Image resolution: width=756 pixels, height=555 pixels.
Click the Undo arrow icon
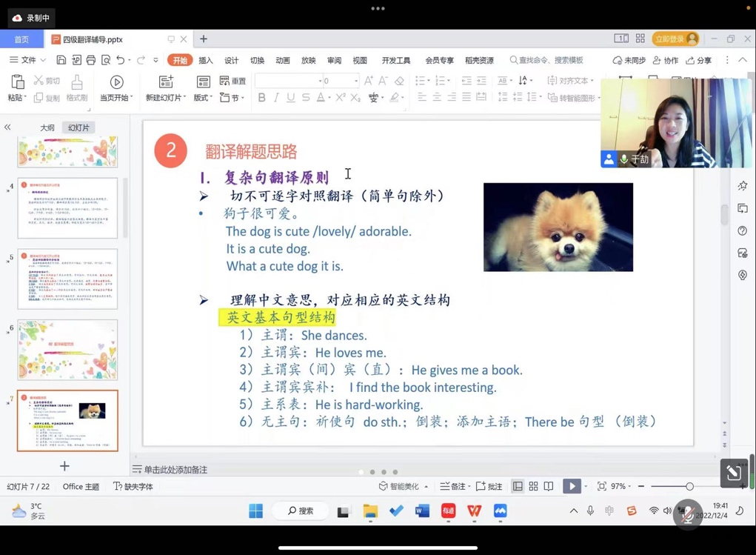point(121,60)
